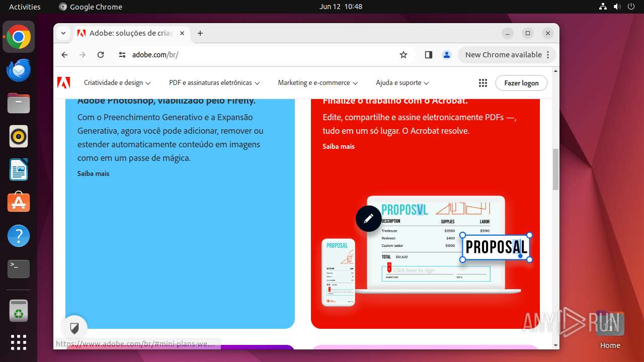The width and height of the screenshot is (644, 362).
Task: Launch the Terminal from the dock
Action: coord(19,269)
